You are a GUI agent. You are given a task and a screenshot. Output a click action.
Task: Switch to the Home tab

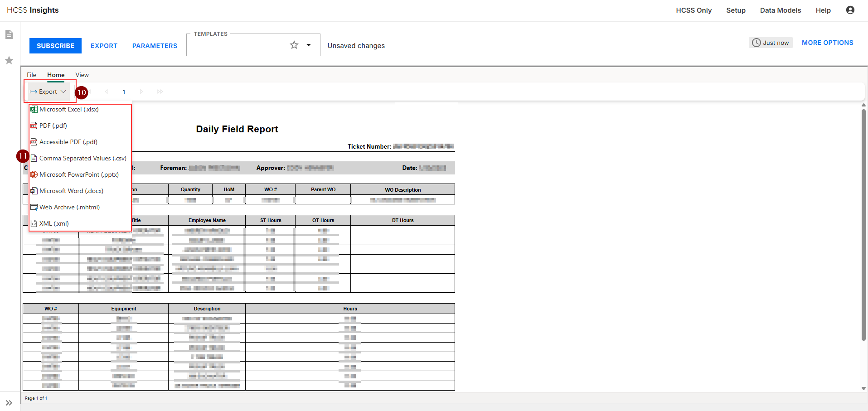coord(56,75)
